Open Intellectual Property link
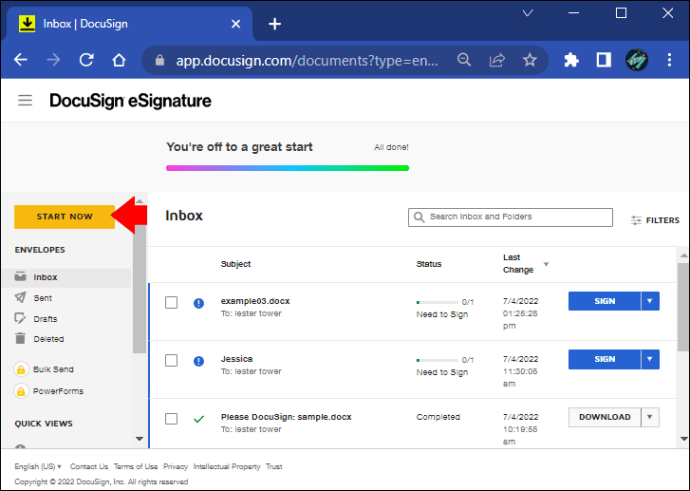 (x=227, y=466)
